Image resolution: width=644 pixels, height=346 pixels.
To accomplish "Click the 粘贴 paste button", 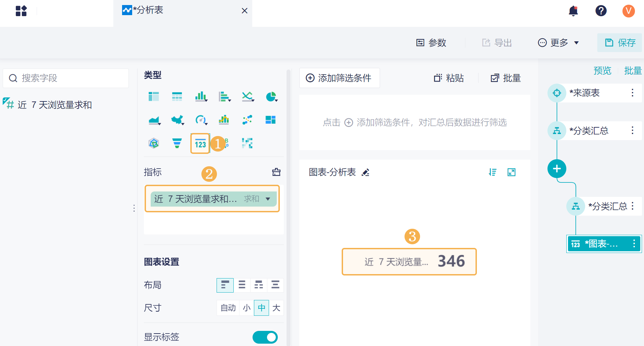I will pyautogui.click(x=449, y=78).
